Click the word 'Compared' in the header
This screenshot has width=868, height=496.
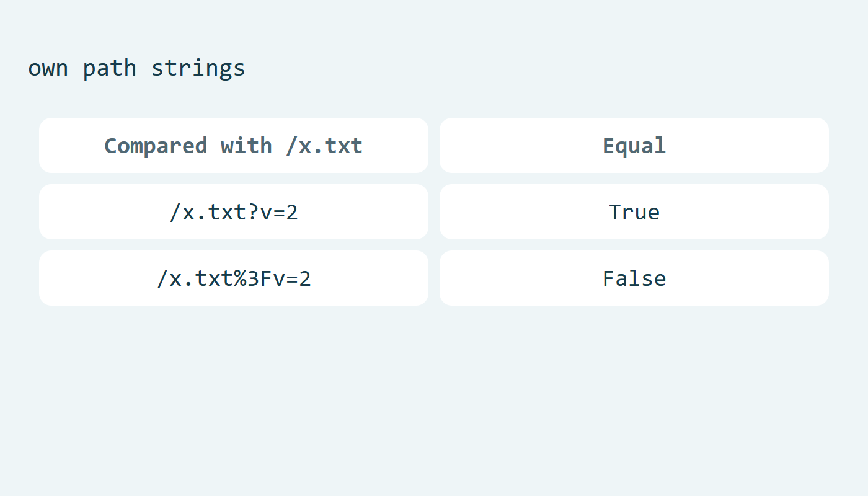coord(156,146)
